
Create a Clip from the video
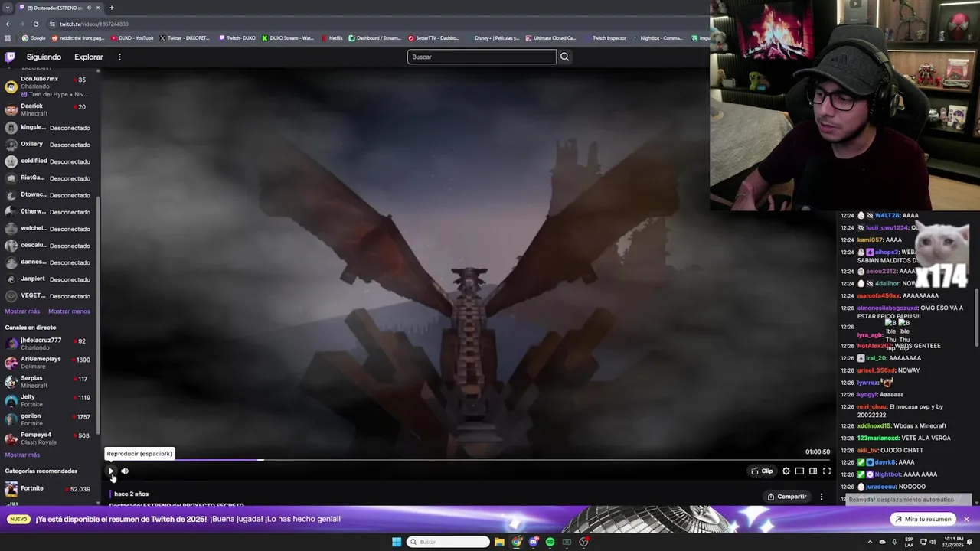point(762,471)
